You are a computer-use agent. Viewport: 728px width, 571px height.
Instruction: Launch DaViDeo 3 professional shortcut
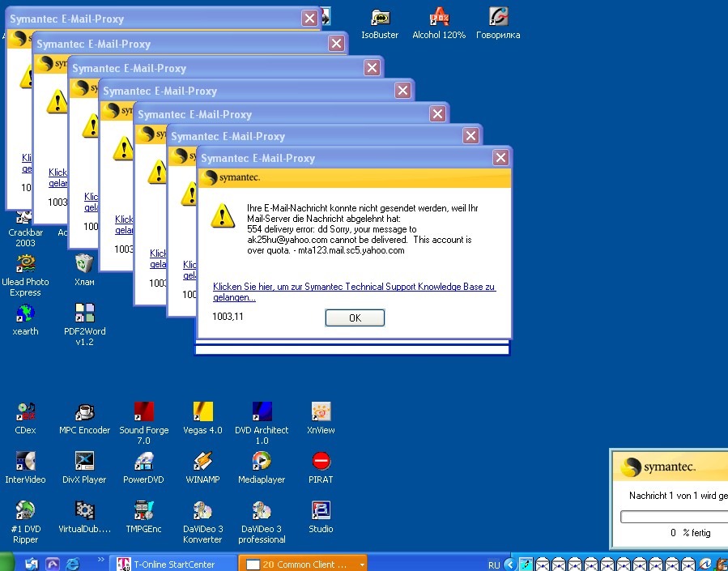(x=262, y=522)
